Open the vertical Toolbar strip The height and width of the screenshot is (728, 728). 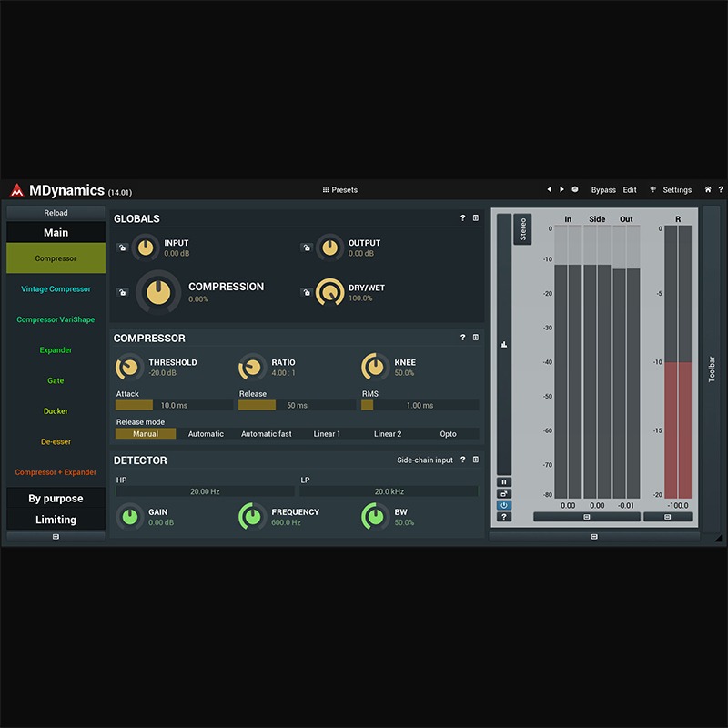[712, 369]
